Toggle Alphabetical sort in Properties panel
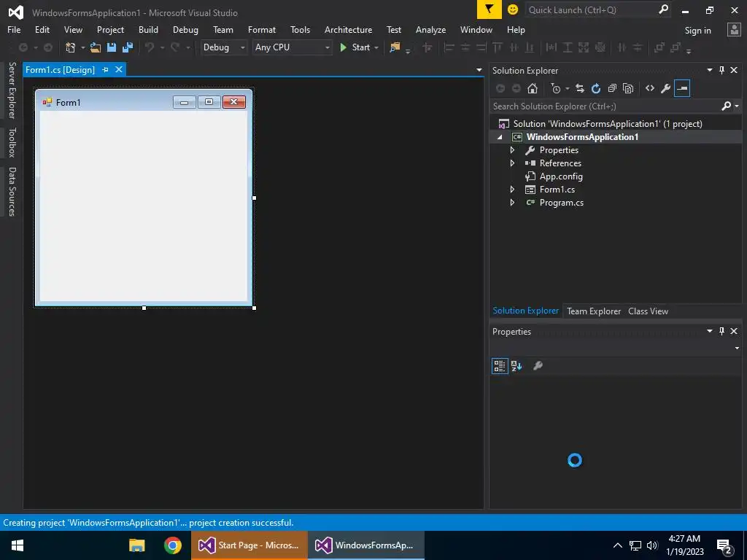Image resolution: width=747 pixels, height=560 pixels. click(516, 366)
